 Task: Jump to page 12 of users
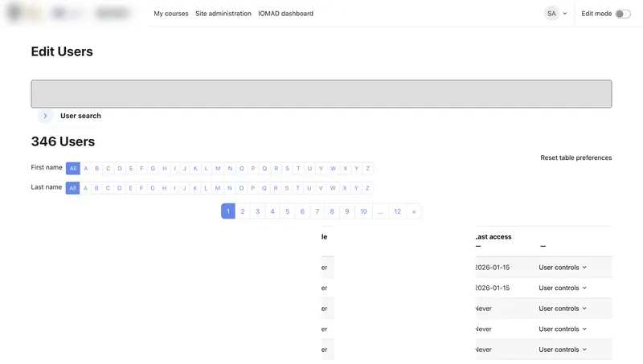click(x=397, y=211)
